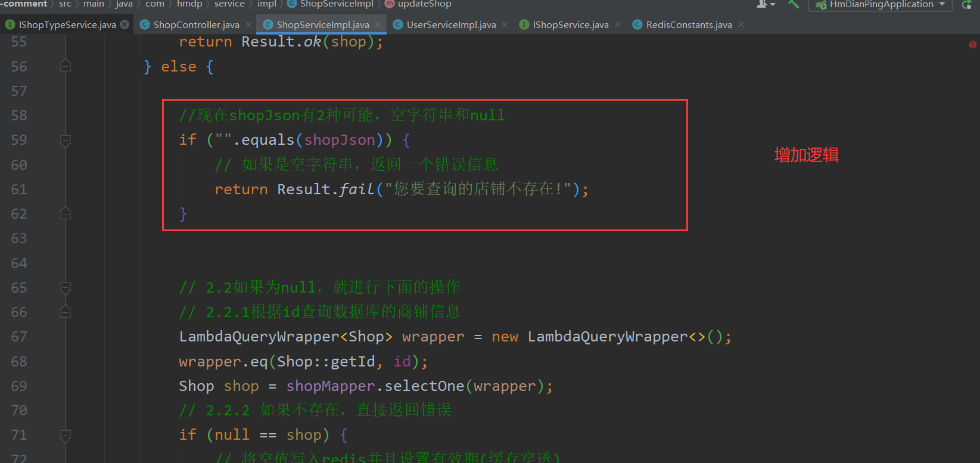Screen dimensions: 980x463
Task: Click the 'else' keyword on line 56
Action: (179, 67)
